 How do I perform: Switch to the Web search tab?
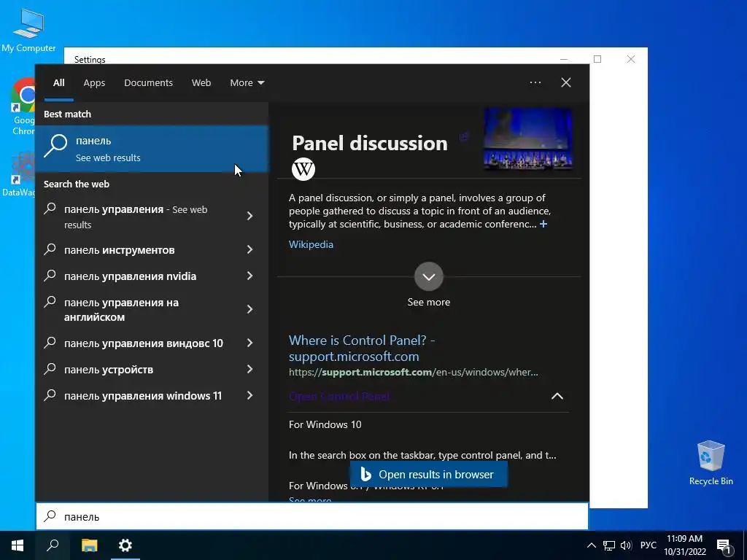(x=201, y=83)
